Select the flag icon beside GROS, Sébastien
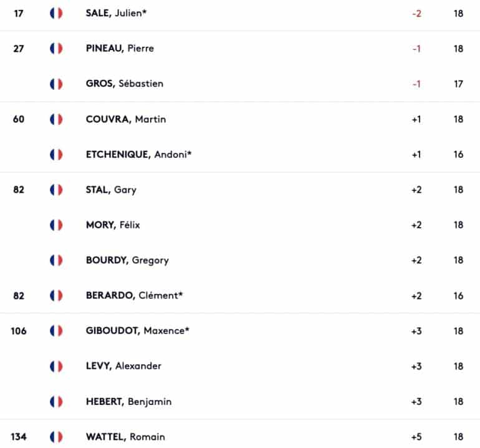The image size is (480, 448). pyautogui.click(x=56, y=84)
